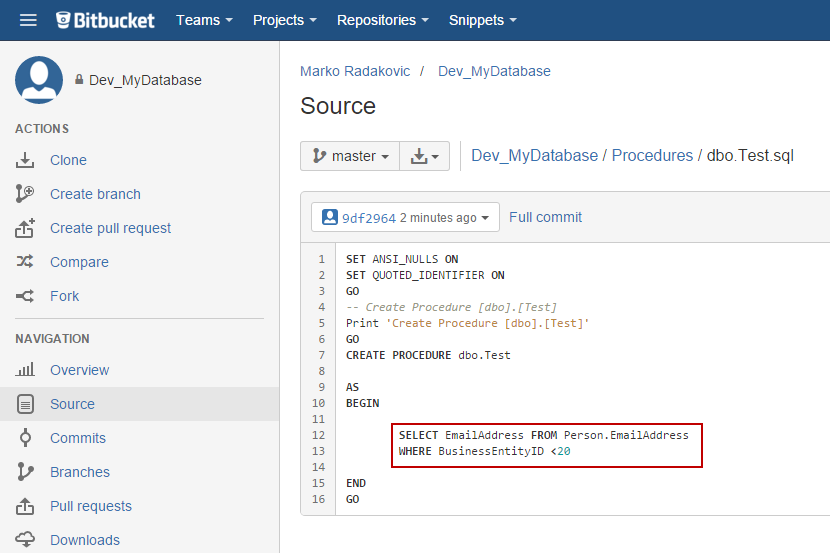This screenshot has height=553, width=830.
Task: Click the dbo.Test.sql file name
Action: 750,156
